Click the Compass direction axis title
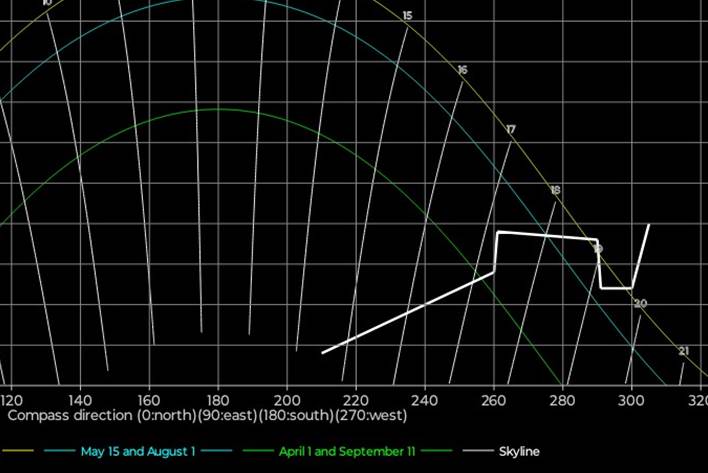The image size is (708, 473). click(x=148, y=414)
